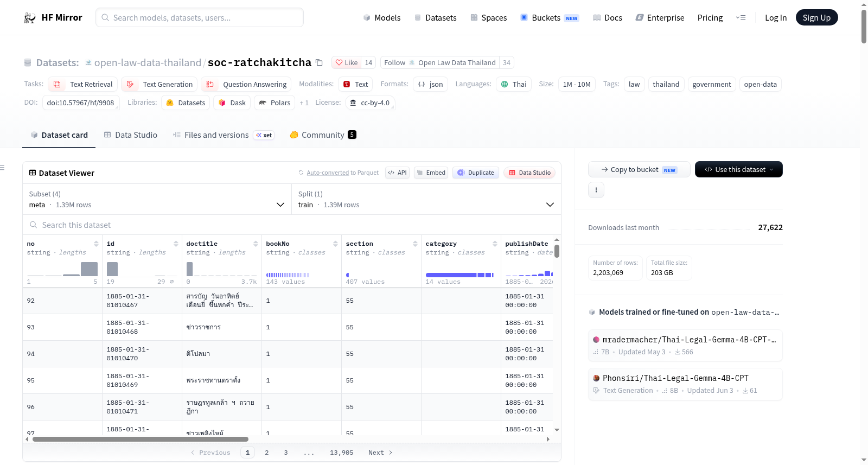Viewport: 868px width, 465px height.
Task: Click the Polars library tag
Action: coord(275,103)
